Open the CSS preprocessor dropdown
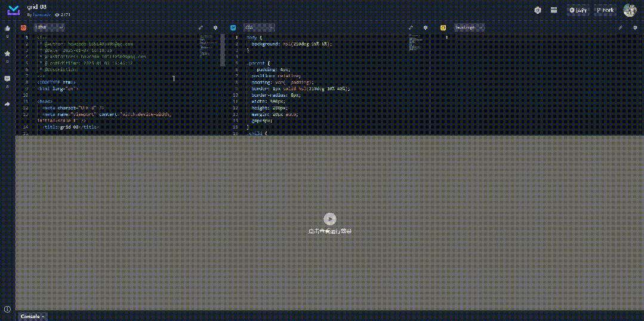Viewport: 644px width, 321px height. [259, 27]
